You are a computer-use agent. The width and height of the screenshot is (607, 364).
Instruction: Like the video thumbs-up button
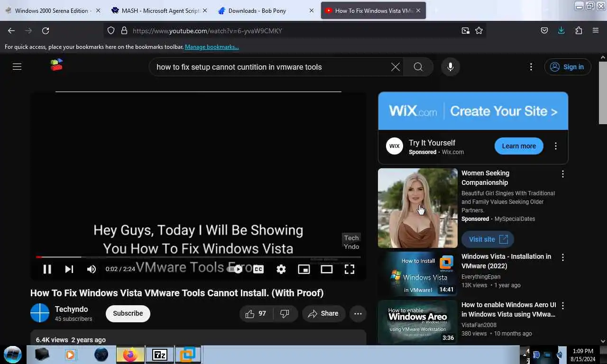255,313
